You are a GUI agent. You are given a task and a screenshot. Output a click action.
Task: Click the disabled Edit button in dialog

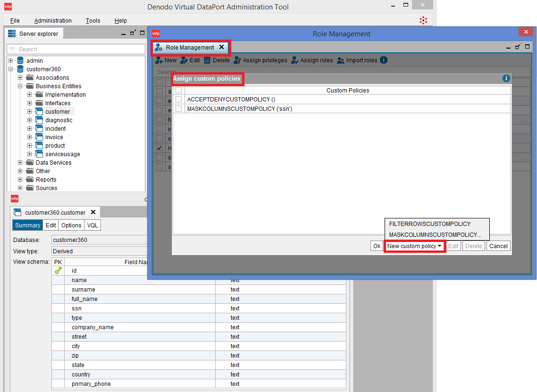tap(453, 246)
